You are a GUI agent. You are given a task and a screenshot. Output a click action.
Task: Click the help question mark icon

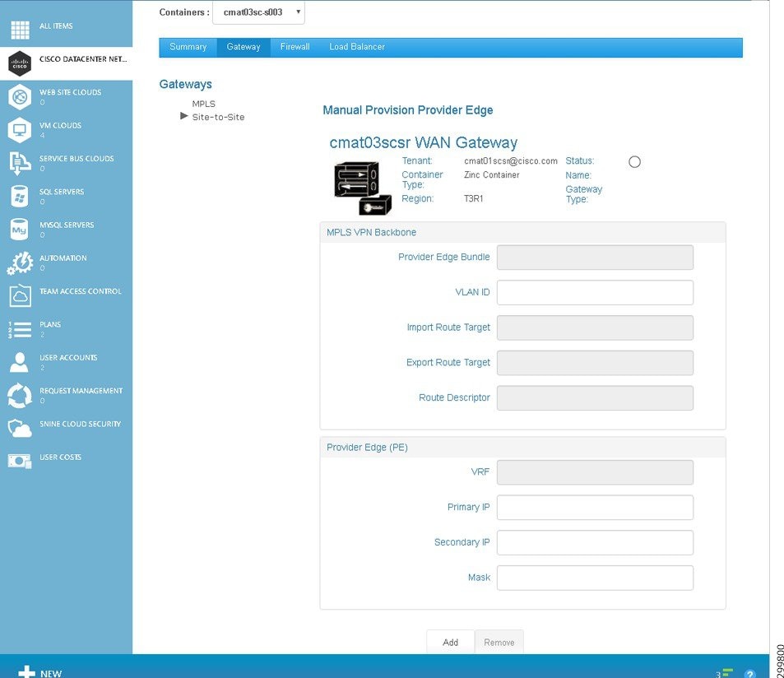tap(749, 671)
